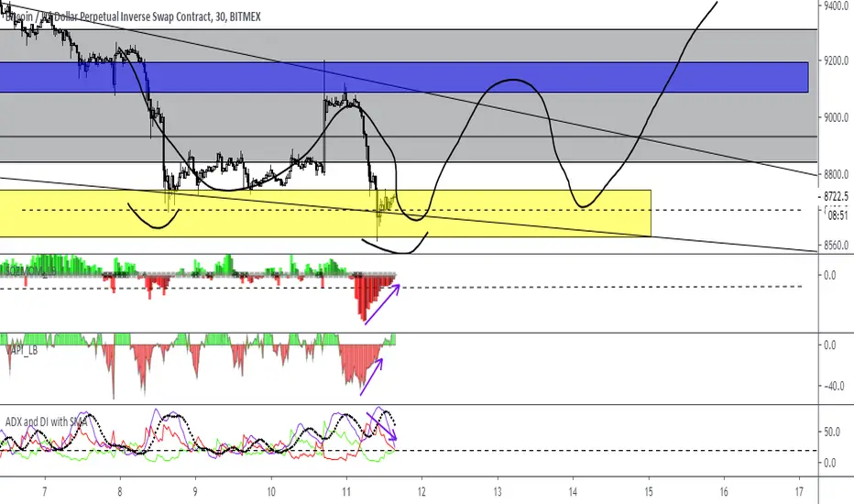
Task: Click the 9200.0 price scale label
Action: tap(836, 60)
